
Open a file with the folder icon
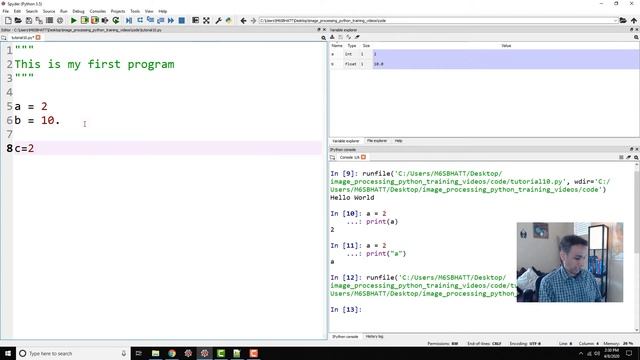[18, 20]
